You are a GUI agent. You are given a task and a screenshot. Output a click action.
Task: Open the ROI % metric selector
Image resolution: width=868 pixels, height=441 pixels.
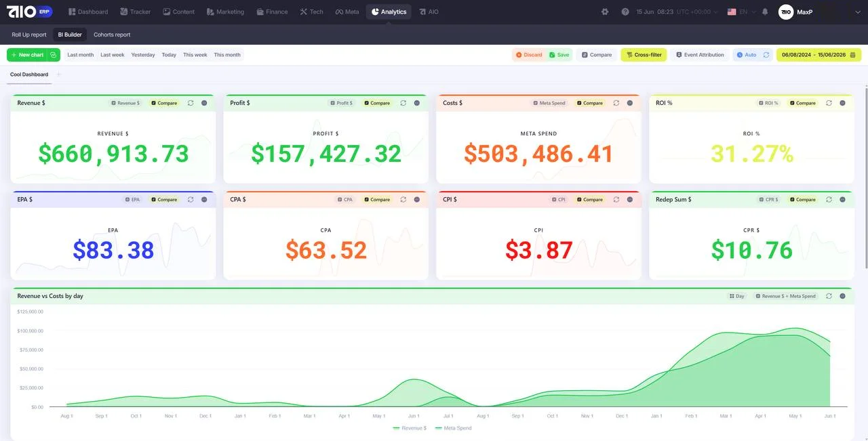click(769, 103)
